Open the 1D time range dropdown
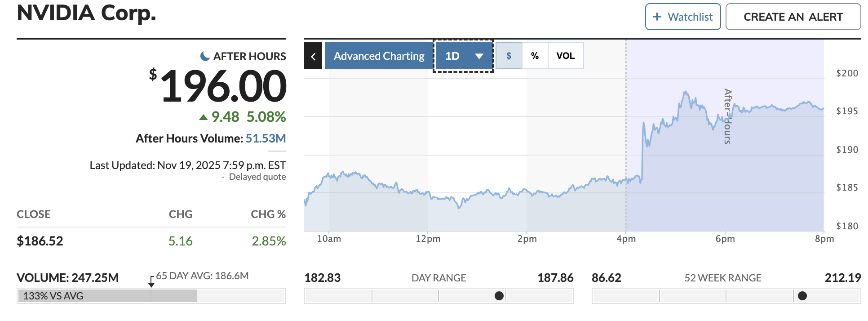 (463, 56)
